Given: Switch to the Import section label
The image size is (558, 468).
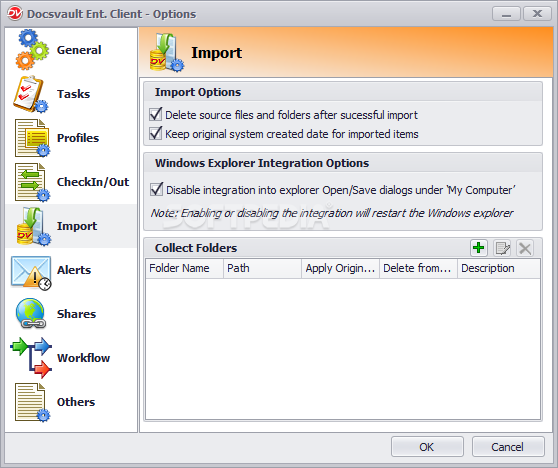Looking at the screenshot, I should pos(77,226).
